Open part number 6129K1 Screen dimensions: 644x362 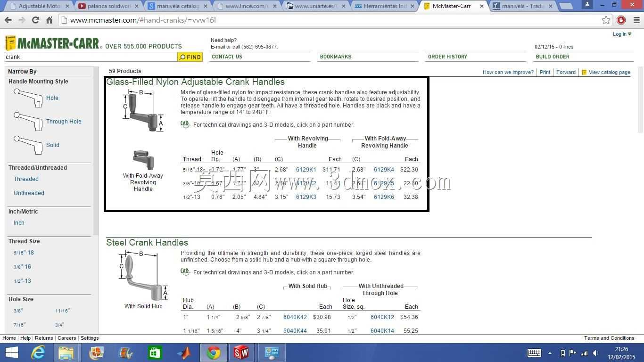(x=306, y=170)
